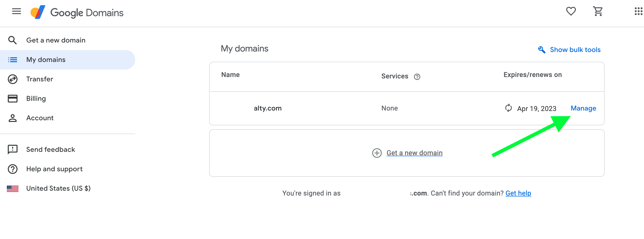Select My domains in sidebar
Viewport: 644px width, 239px height.
(x=46, y=60)
